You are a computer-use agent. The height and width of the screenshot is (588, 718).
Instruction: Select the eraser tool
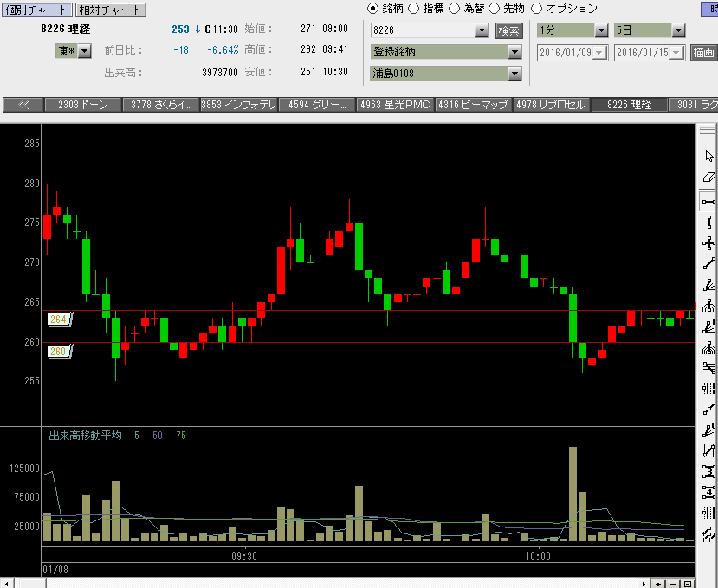[x=708, y=178]
